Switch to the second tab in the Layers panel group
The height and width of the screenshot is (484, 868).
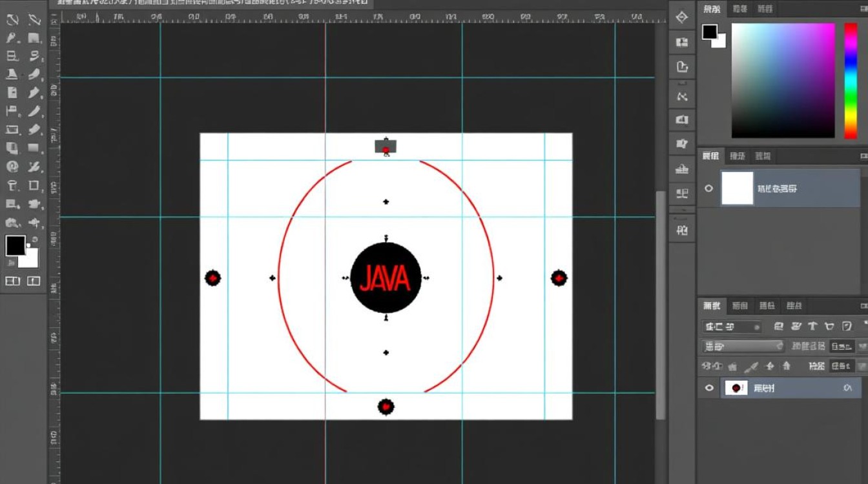[740, 306]
